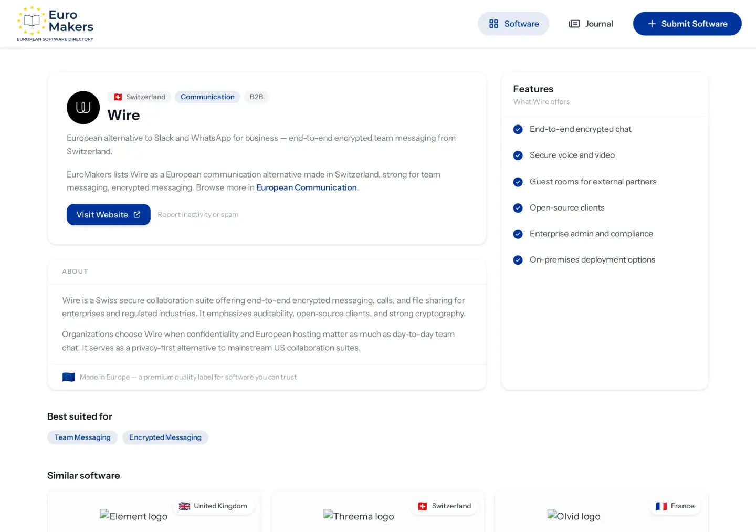Select the Encrypted Messaging tag
Image resolution: width=756 pixels, height=532 pixels.
165,437
